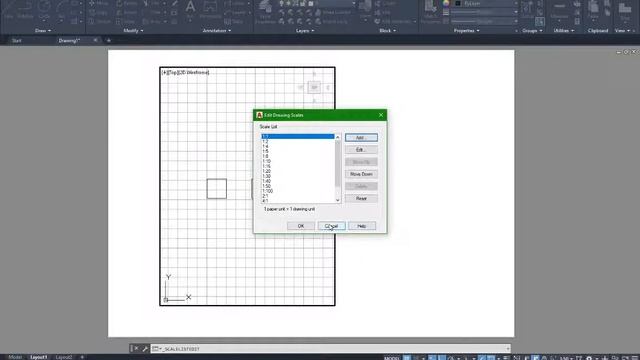
Task: Expand the Utilities panel in the ribbon
Action: pos(564,31)
